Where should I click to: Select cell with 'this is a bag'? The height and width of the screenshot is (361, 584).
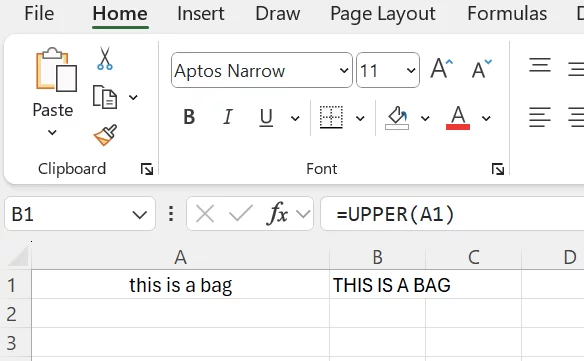click(181, 285)
